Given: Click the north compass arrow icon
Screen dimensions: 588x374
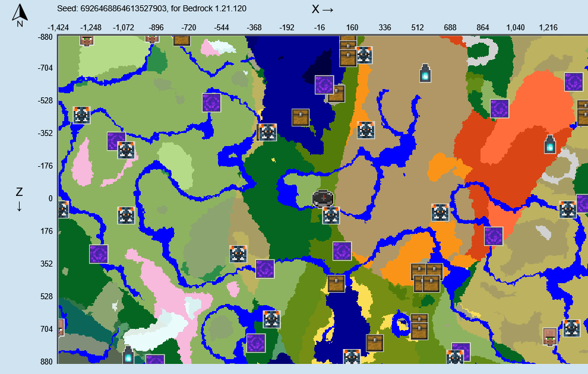Looking at the screenshot, I should pos(20,15).
